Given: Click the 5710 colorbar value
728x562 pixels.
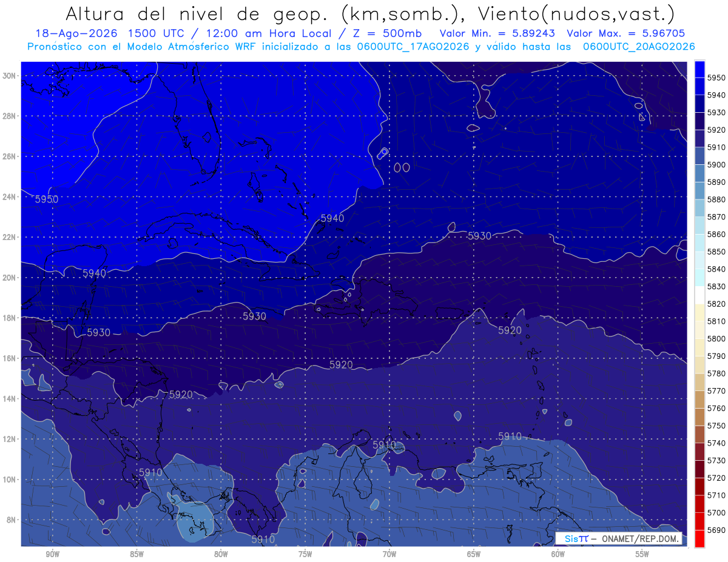Looking at the screenshot, I should click(x=716, y=495).
